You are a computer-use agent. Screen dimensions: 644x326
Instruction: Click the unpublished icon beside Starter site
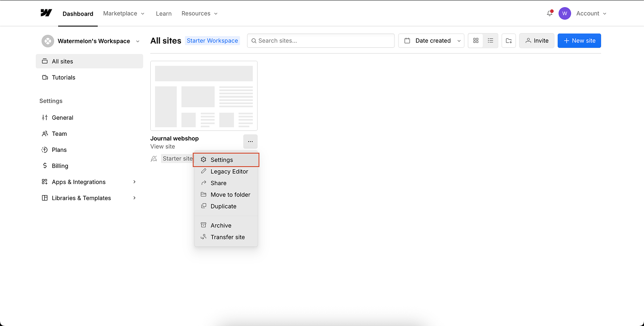point(154,159)
